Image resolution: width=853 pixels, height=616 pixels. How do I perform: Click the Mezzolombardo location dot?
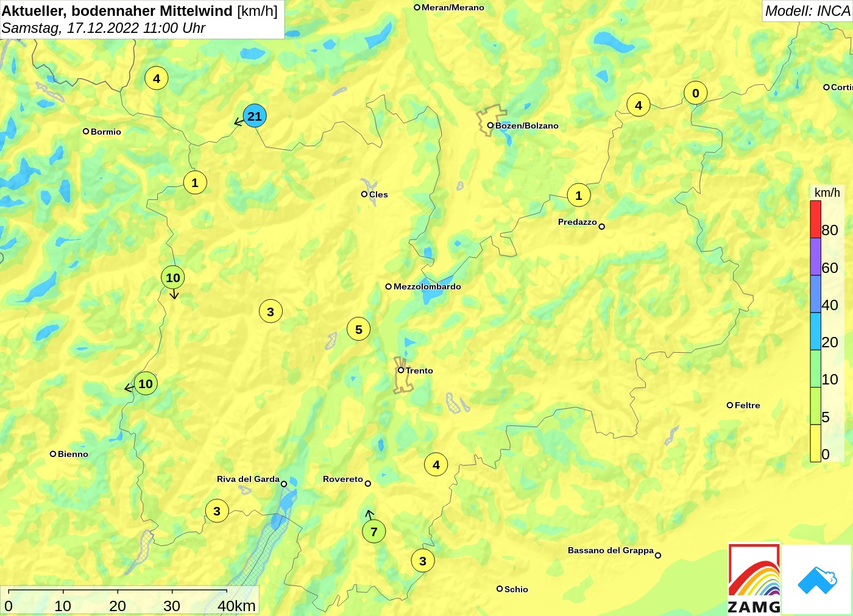[389, 286]
